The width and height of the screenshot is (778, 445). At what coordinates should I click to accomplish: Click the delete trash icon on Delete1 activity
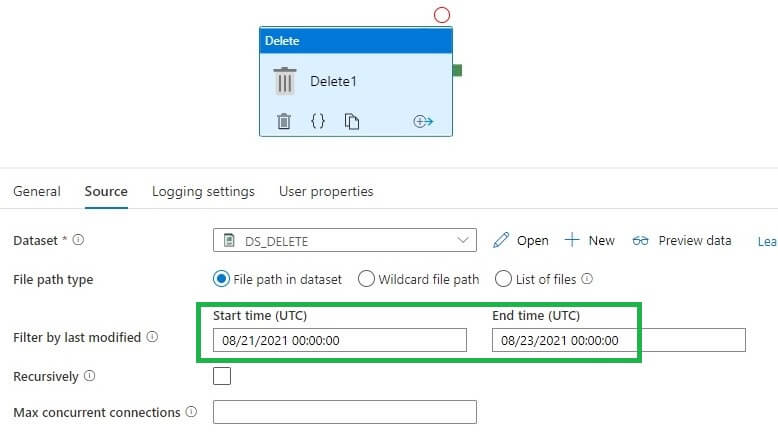(284, 121)
